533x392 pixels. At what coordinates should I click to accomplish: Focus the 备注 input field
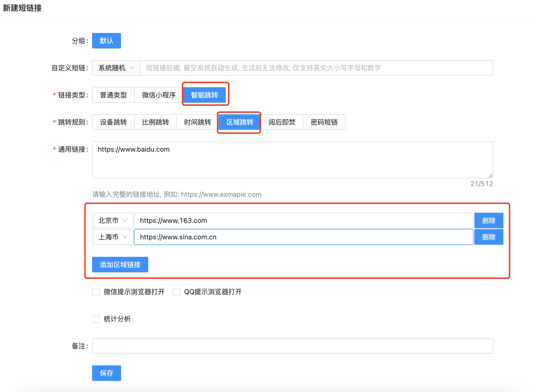pyautogui.click(x=292, y=346)
